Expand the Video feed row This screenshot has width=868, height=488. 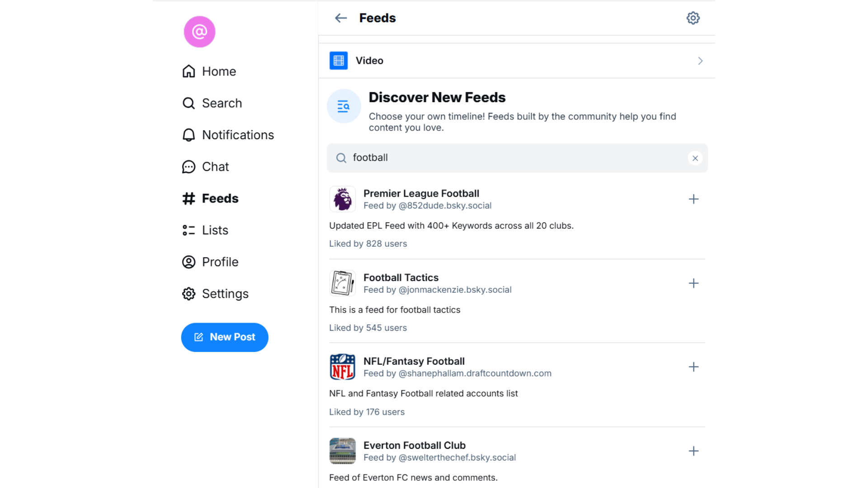(700, 61)
